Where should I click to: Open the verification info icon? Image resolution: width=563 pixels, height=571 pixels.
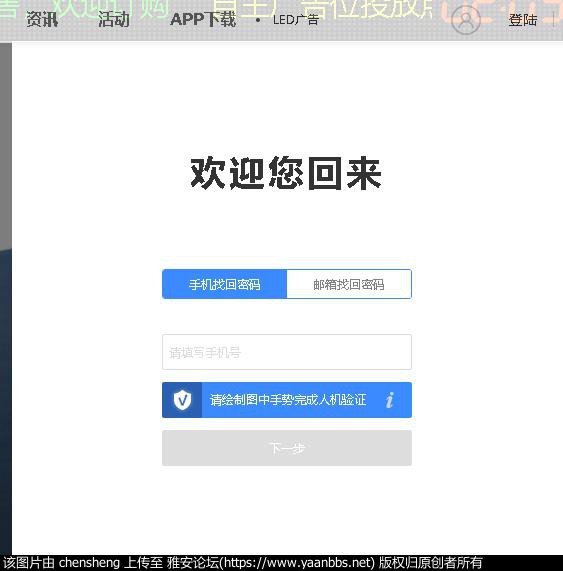click(390, 400)
